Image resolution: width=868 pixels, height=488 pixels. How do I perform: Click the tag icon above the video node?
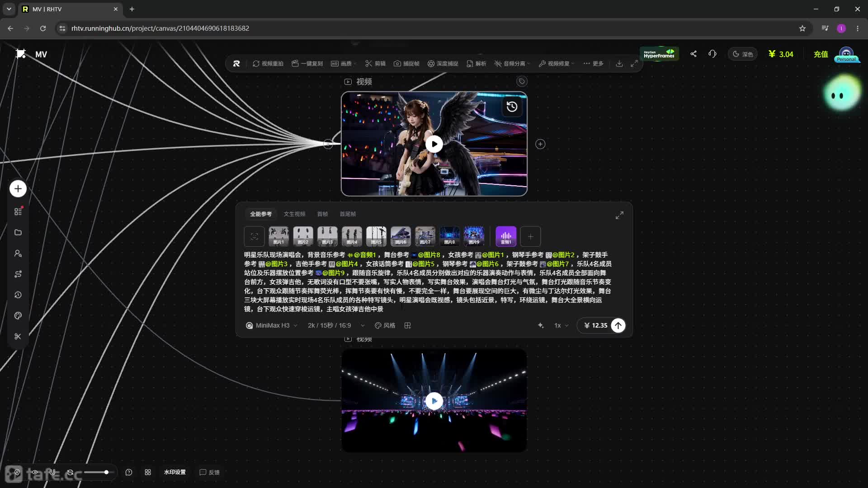[x=522, y=81]
